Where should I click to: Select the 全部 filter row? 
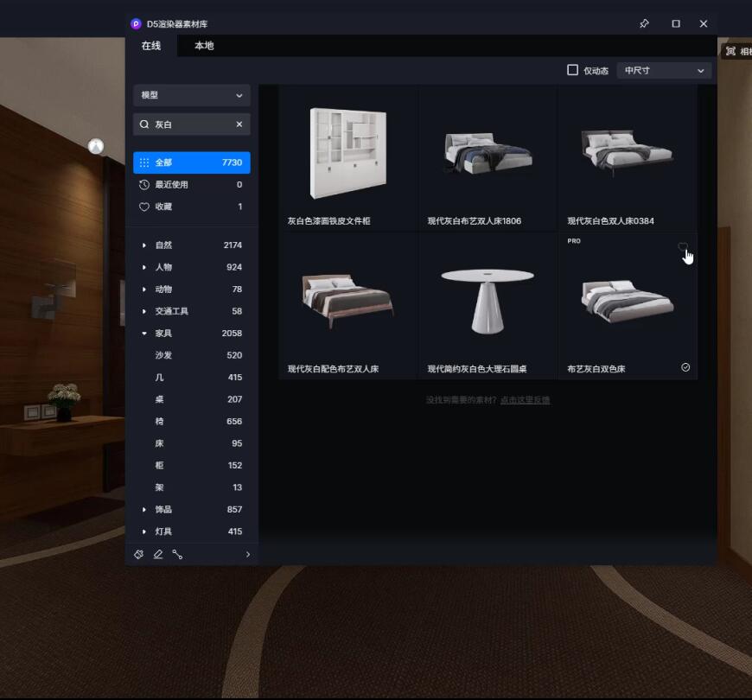pyautogui.click(x=191, y=162)
